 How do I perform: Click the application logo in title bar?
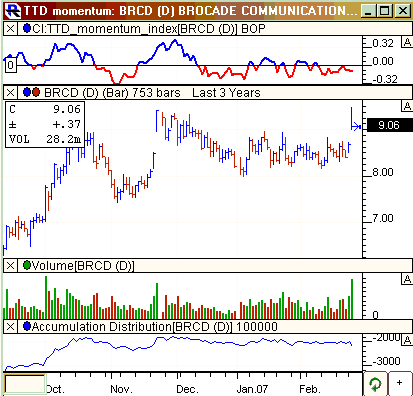point(13,11)
